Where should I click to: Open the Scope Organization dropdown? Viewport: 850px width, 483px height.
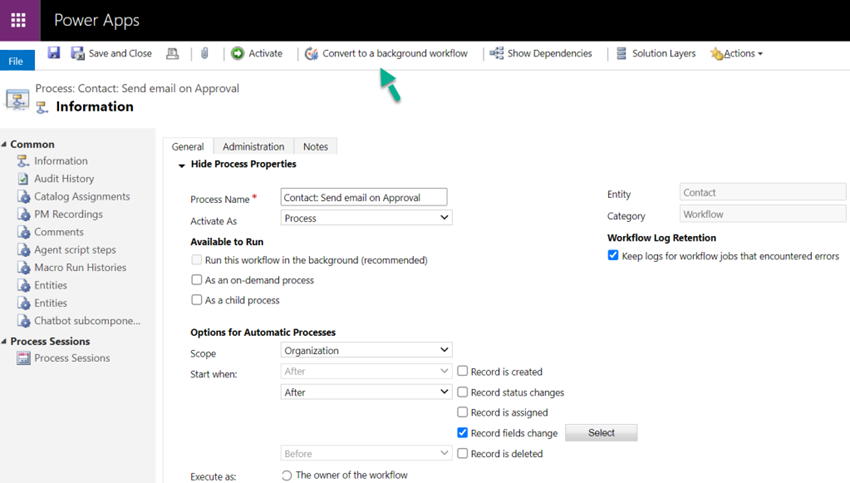coord(366,350)
